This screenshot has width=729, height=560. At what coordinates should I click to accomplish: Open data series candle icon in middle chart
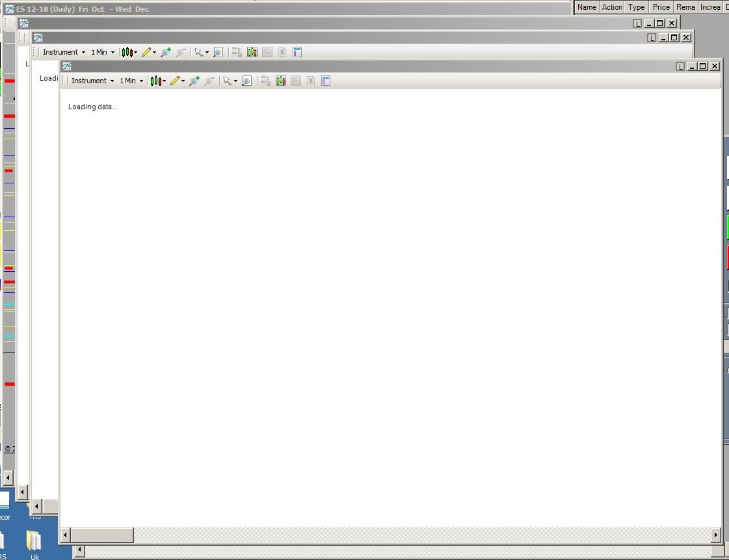(252, 52)
